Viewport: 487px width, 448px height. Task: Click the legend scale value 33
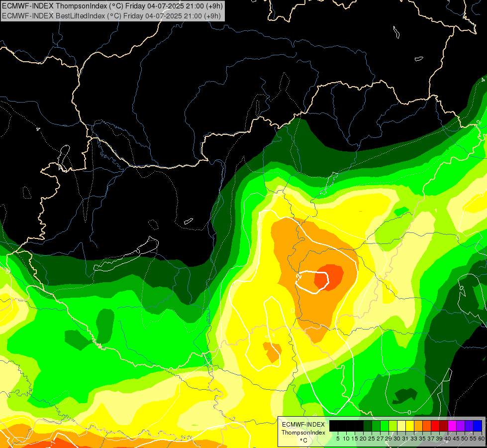(x=414, y=439)
